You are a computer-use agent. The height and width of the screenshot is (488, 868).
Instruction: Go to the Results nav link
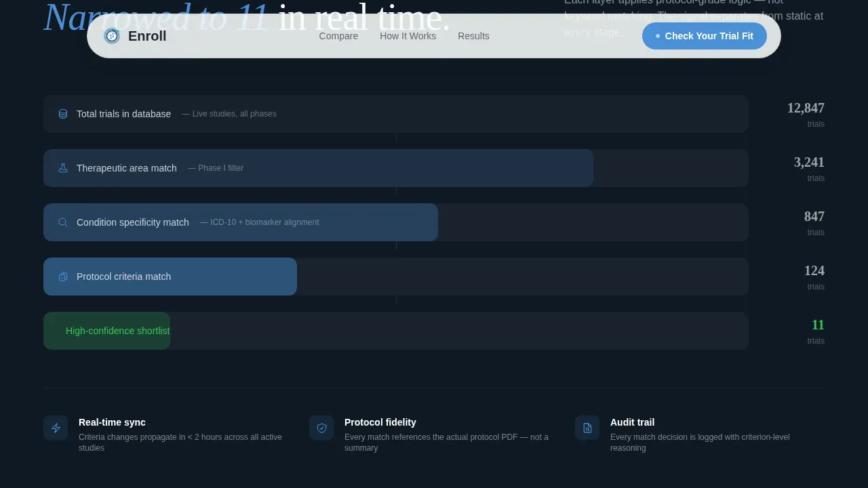(x=473, y=36)
